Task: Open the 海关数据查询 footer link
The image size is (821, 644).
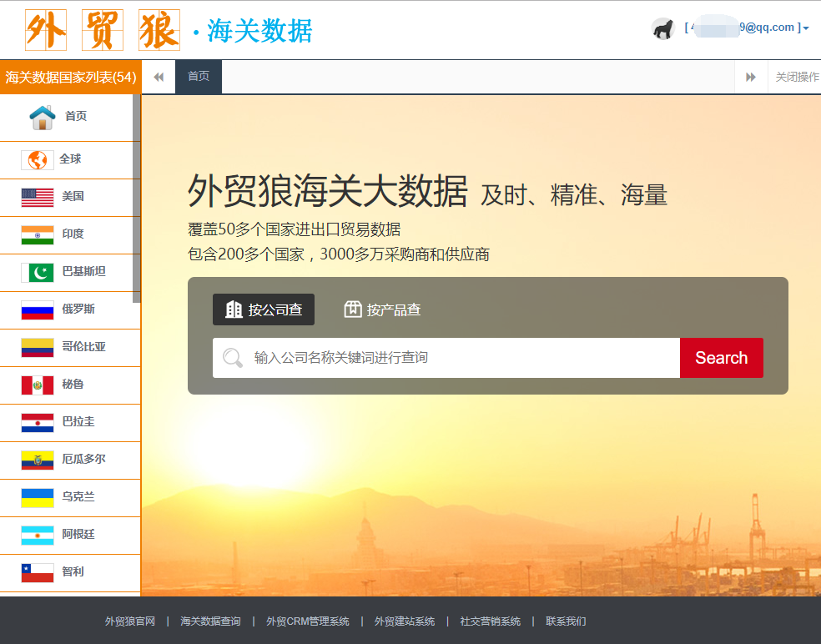Action: coord(210,621)
